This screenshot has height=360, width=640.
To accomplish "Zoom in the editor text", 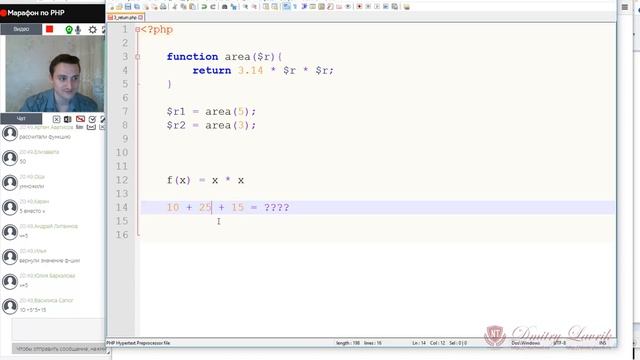I will tap(245, 7).
